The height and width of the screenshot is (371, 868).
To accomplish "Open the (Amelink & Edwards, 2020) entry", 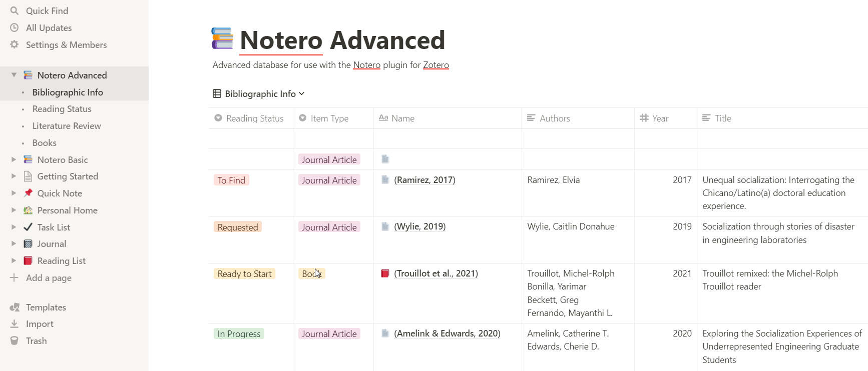I will [447, 333].
